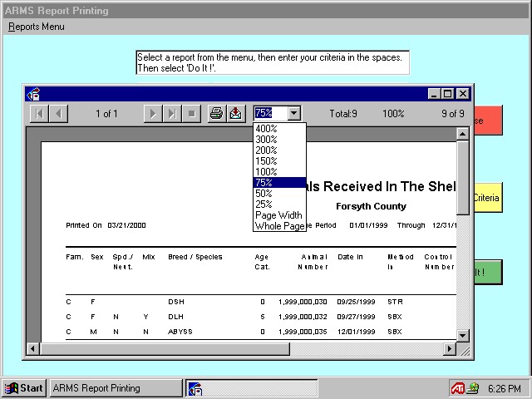Click the 6:26 PM clock
The width and height of the screenshot is (532, 399).
point(505,388)
